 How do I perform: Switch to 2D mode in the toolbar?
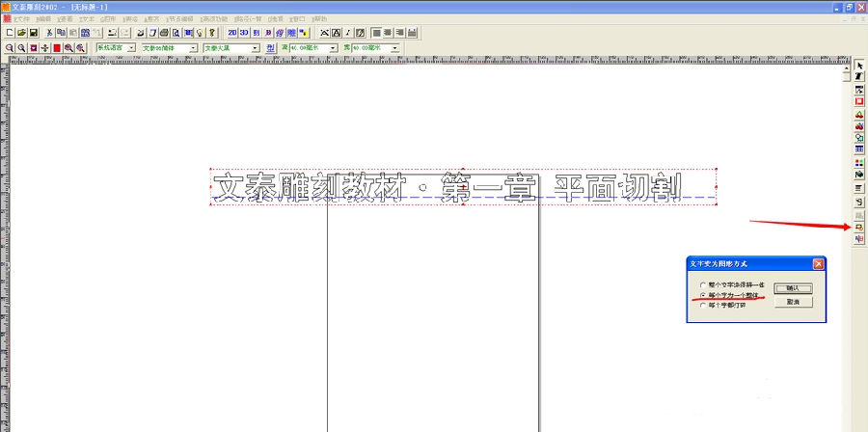232,33
